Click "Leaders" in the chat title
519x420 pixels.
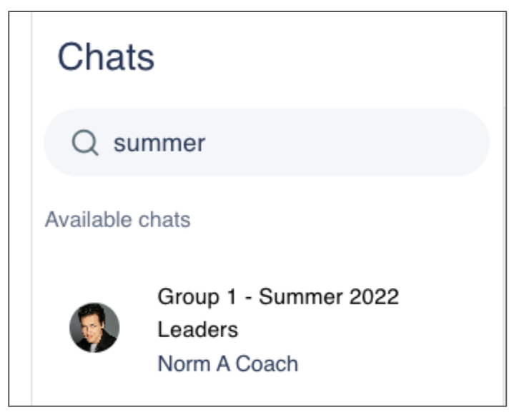(x=197, y=330)
